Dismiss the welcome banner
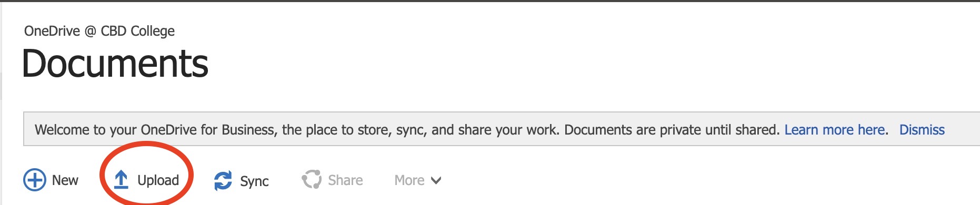980x205 pixels. point(922,130)
